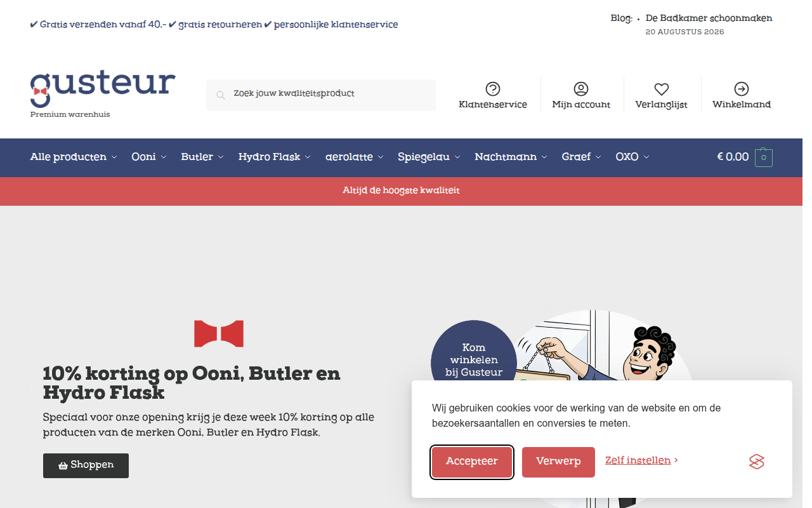Click the 'persoonlijke klantenservice' text
Viewport: 812px width, 508px height.
coord(336,25)
